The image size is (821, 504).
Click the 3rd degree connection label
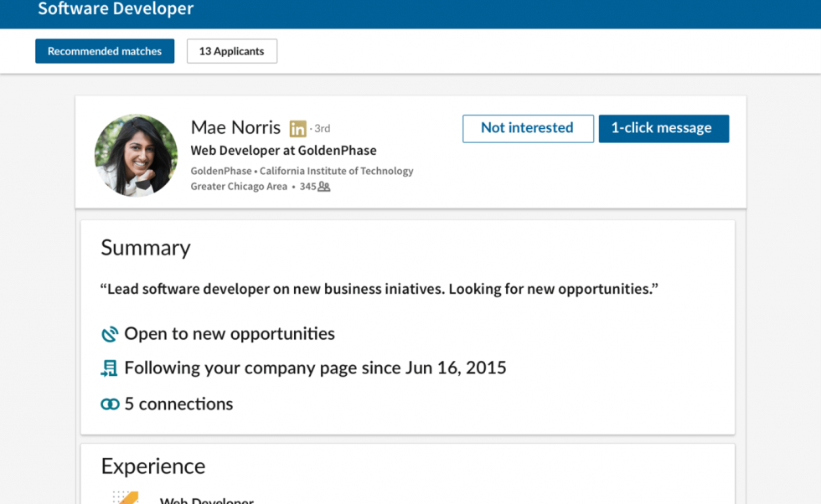(x=323, y=129)
